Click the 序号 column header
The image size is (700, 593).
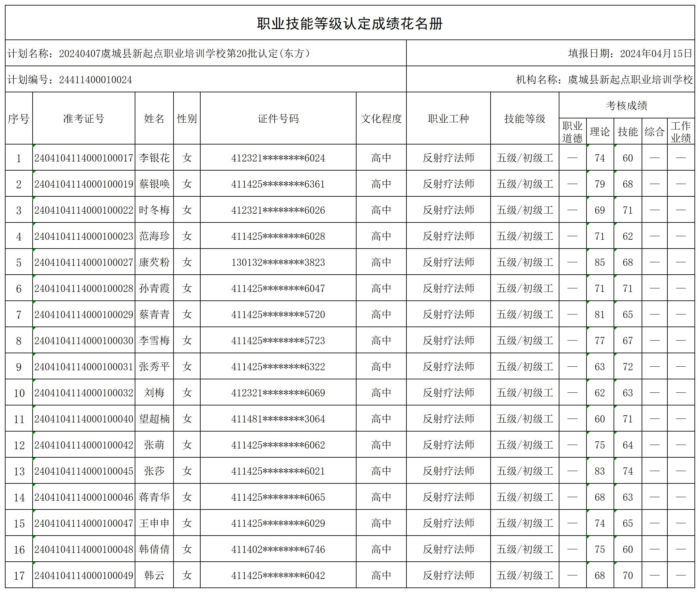(19, 118)
